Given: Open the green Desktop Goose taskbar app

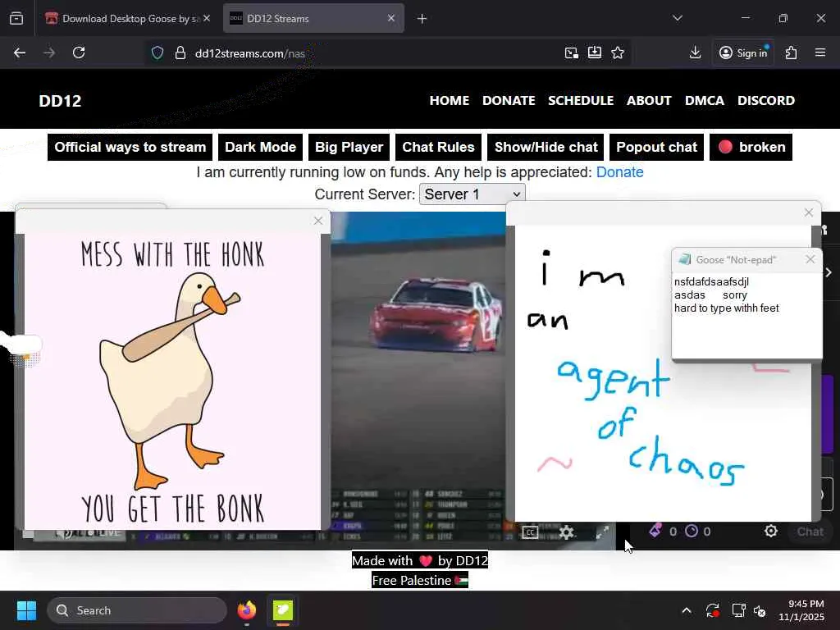Looking at the screenshot, I should pyautogui.click(x=283, y=610).
